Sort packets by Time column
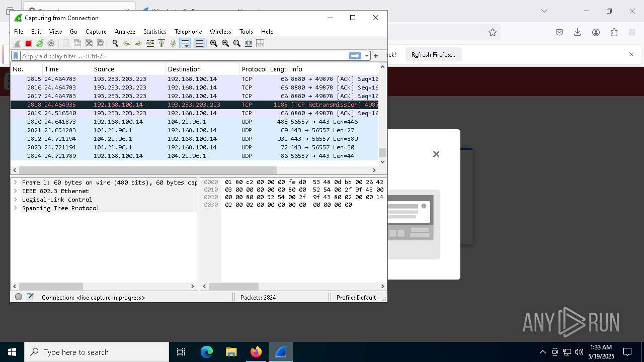The image size is (644, 362). tap(67, 69)
